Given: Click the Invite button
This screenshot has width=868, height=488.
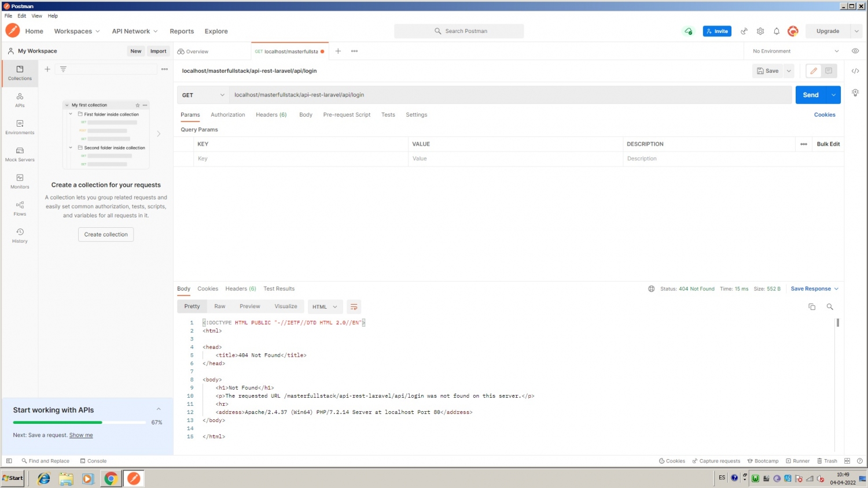Looking at the screenshot, I should click(717, 31).
